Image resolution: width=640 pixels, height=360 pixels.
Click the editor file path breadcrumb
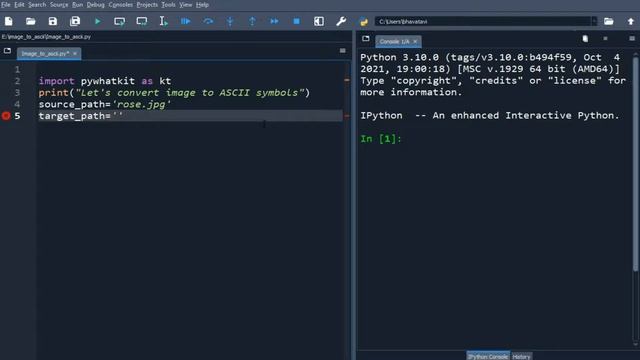coord(46,37)
